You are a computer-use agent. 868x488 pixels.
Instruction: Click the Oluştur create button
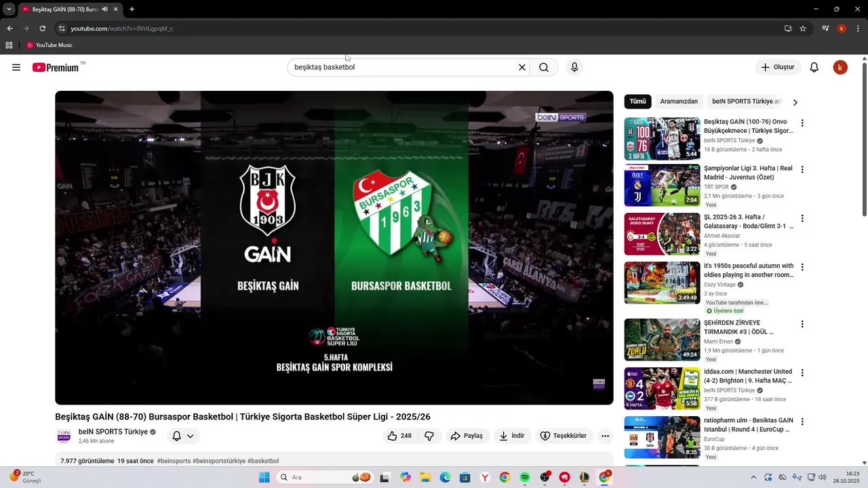coord(778,67)
